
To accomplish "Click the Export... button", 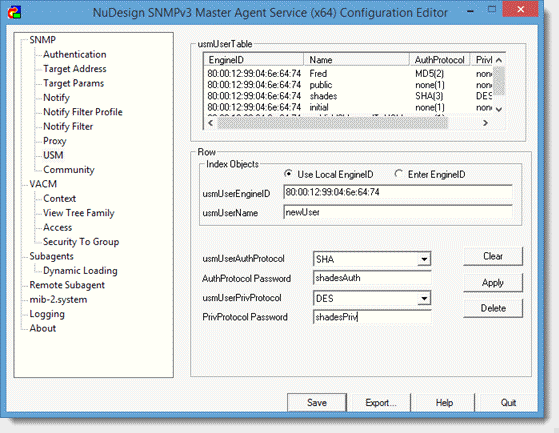I will coord(381,403).
